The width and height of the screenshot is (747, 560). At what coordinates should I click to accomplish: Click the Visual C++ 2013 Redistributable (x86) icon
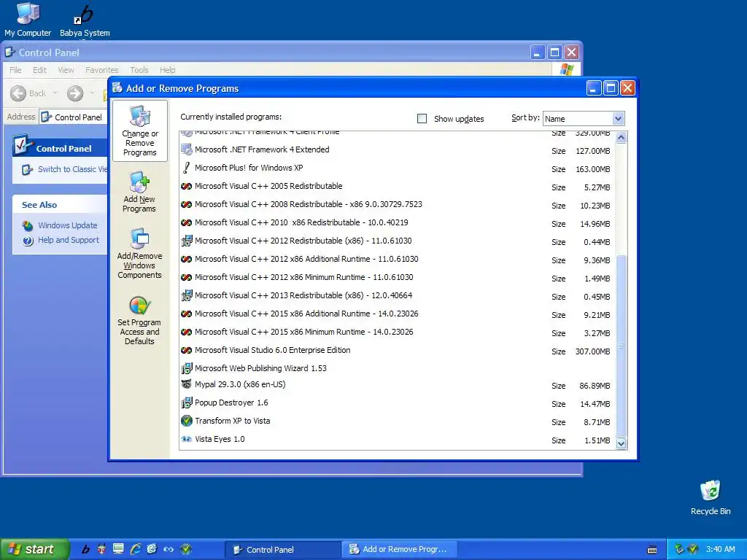tap(186, 296)
